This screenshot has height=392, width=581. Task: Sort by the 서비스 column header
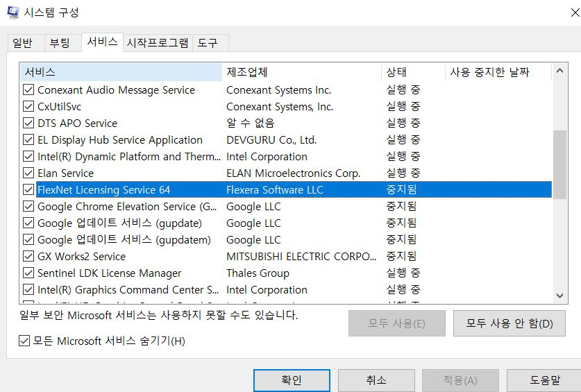[121, 72]
